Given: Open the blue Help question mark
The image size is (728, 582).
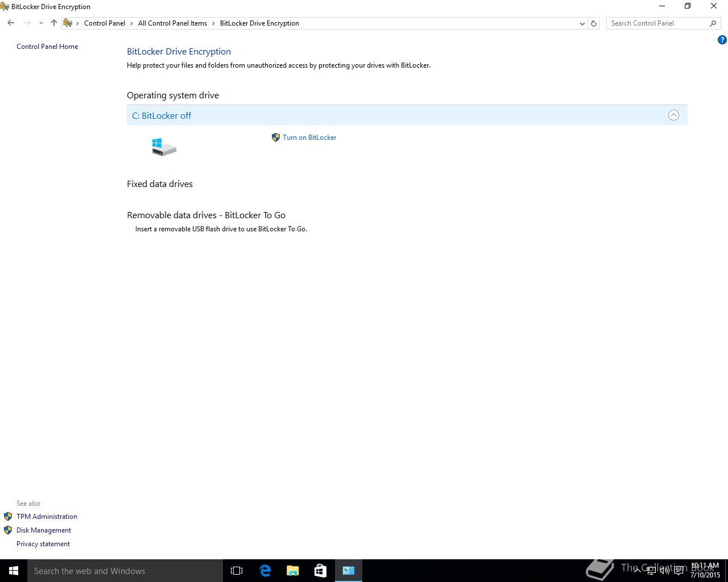Looking at the screenshot, I should tap(722, 40).
